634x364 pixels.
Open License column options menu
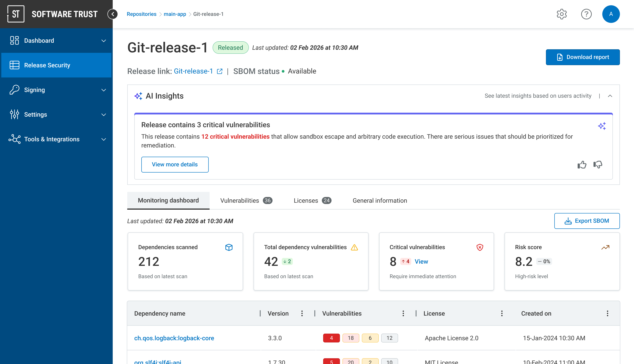[x=502, y=313]
